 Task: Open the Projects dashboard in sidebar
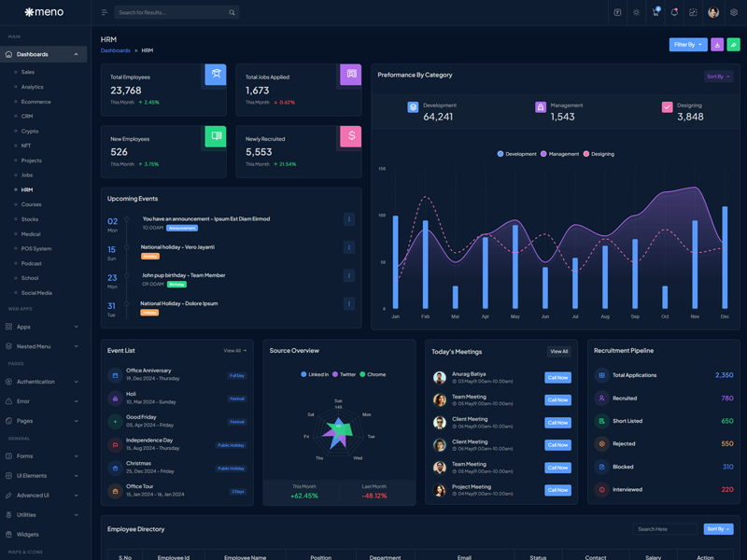(x=31, y=161)
